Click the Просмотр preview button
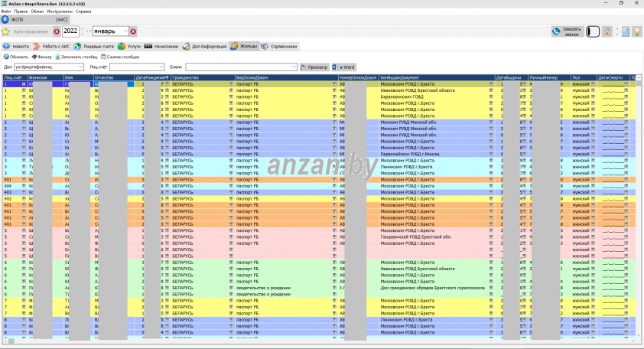The width and height of the screenshot is (644, 349). (314, 67)
